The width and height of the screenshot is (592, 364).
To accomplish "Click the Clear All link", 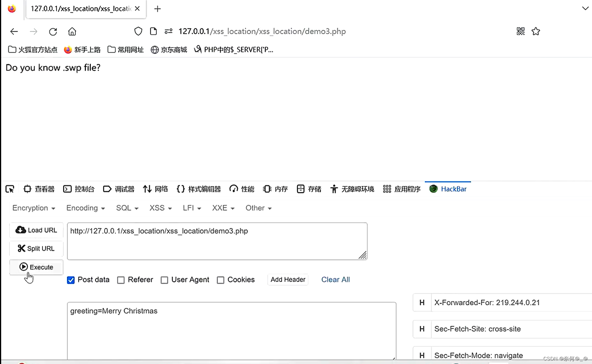I will pos(335,280).
